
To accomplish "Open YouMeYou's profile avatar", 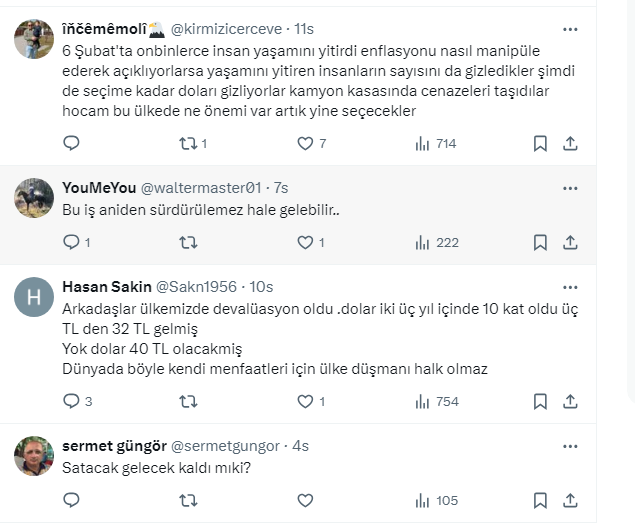I will pyautogui.click(x=34, y=198).
